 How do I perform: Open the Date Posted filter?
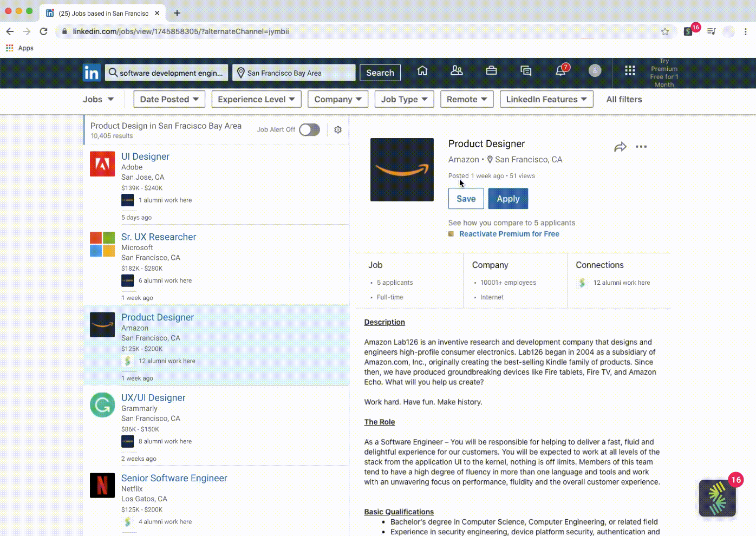click(169, 99)
